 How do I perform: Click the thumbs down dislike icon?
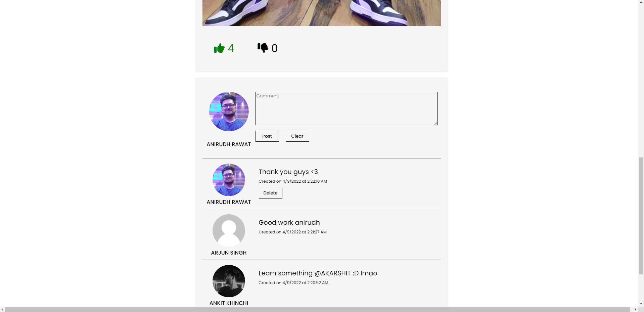coord(263,48)
